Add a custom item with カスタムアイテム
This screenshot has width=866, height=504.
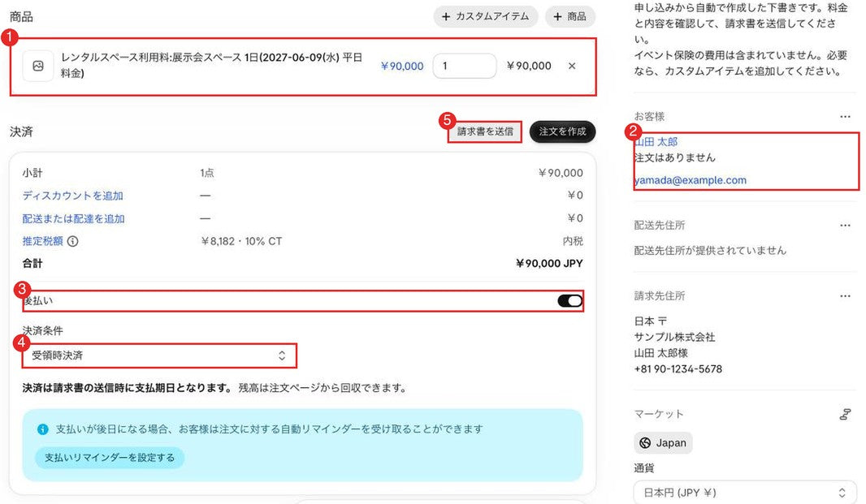point(486,16)
